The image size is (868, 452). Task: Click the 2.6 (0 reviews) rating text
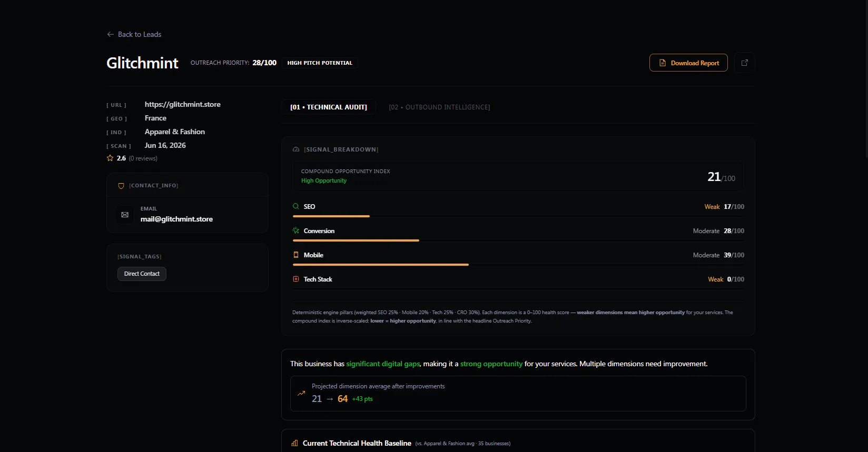137,158
